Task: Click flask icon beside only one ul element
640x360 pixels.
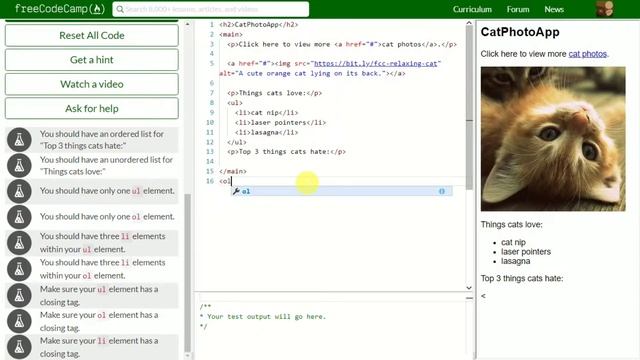Action: (x=19, y=191)
